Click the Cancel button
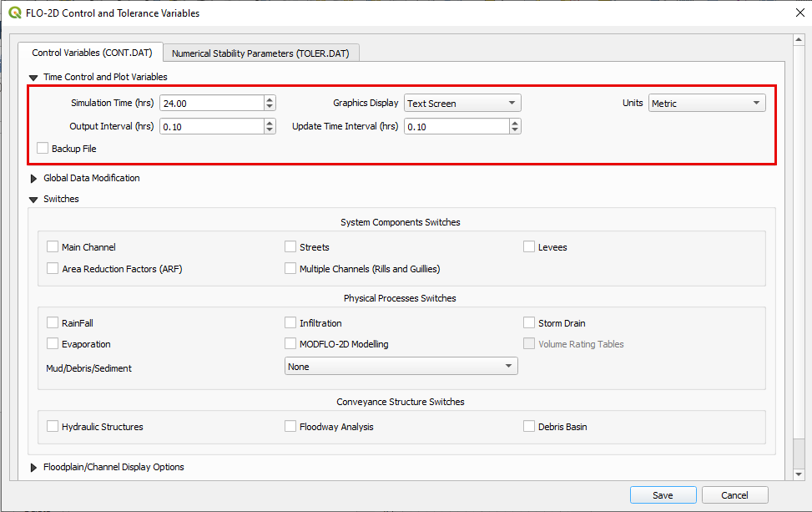This screenshot has width=812, height=512. [734, 495]
